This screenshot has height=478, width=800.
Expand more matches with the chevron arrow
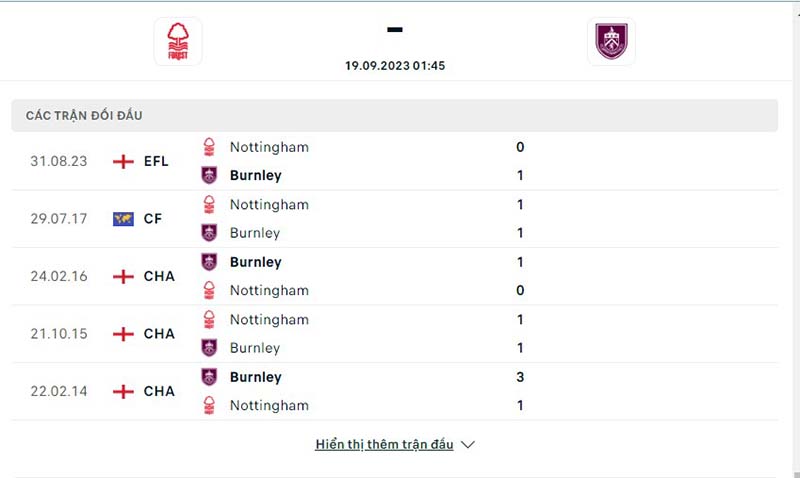coord(468,445)
